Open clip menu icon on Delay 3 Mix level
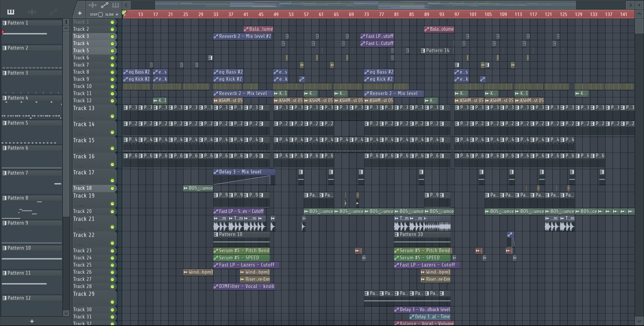644x326 pixels. pos(216,172)
